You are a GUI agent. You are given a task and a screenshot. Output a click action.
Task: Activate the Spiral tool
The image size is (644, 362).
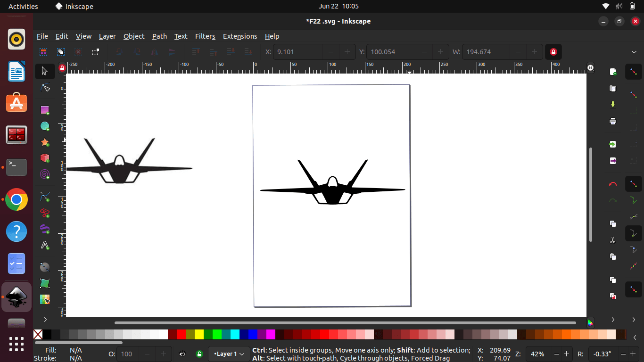[45, 174]
